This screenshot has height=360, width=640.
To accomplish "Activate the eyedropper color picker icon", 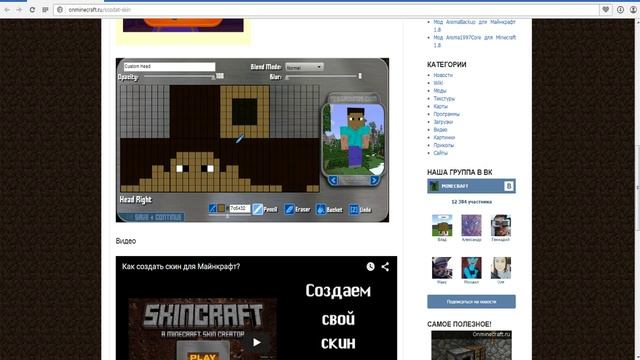I will tap(212, 208).
